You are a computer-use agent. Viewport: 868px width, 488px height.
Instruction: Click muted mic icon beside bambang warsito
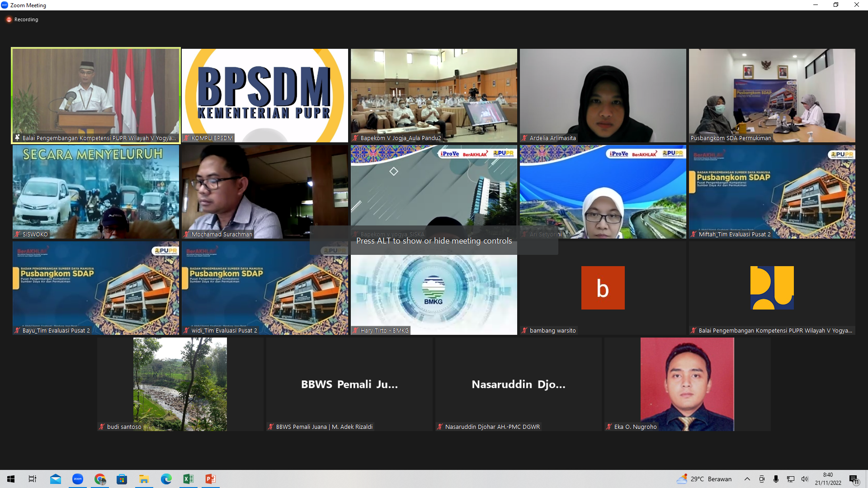[x=524, y=330]
